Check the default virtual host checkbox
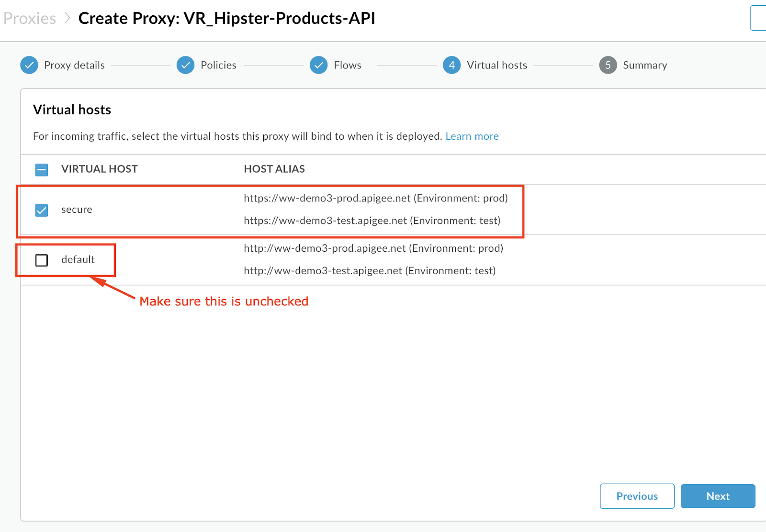The height and width of the screenshot is (532, 766). coord(42,260)
